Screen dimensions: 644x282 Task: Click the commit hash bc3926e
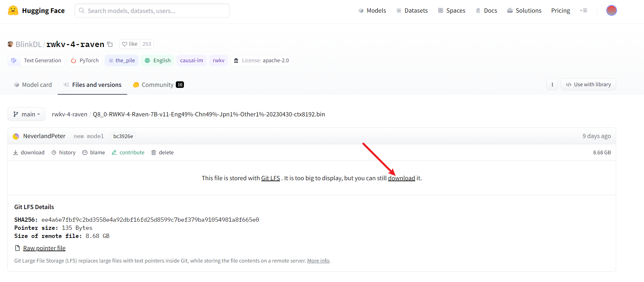coord(123,136)
